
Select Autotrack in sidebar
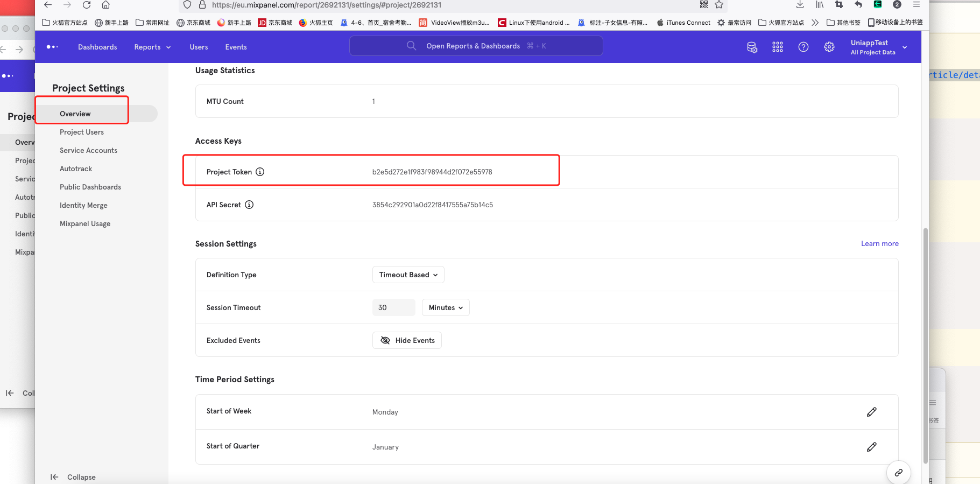(76, 169)
